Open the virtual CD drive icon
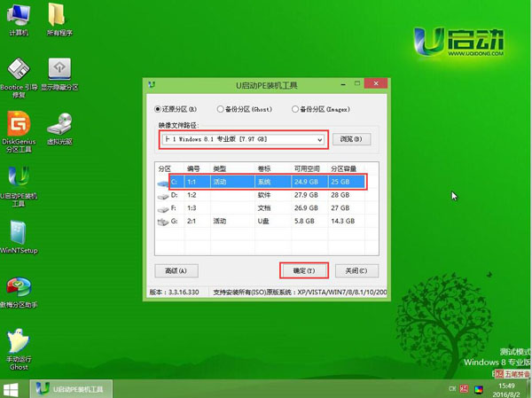 (59, 129)
